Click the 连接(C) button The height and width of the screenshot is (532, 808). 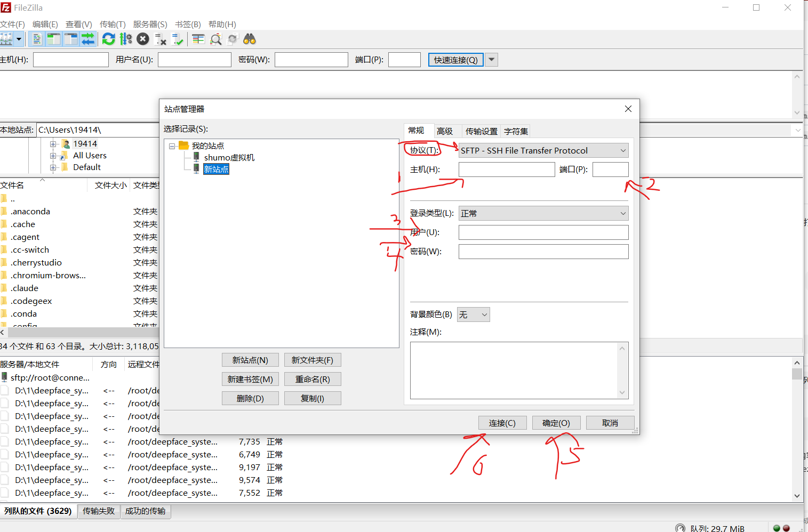(x=502, y=423)
